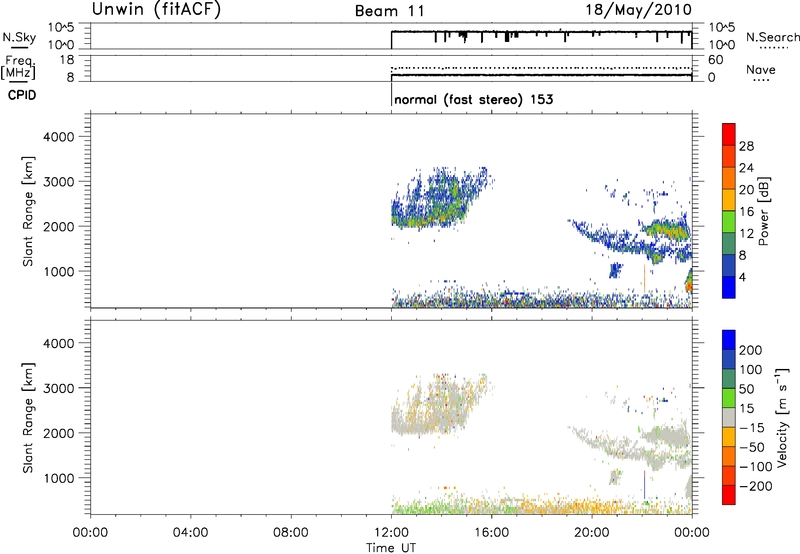This screenshot has height=554, width=800.
Task: Click 'Slant Range [km]' label of power panel
Action: 28,211
